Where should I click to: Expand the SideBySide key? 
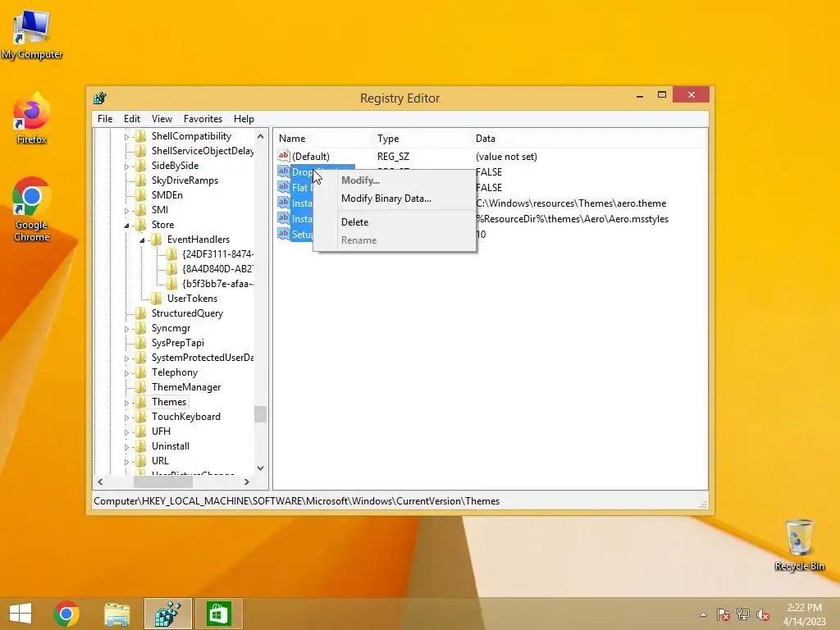(127, 167)
